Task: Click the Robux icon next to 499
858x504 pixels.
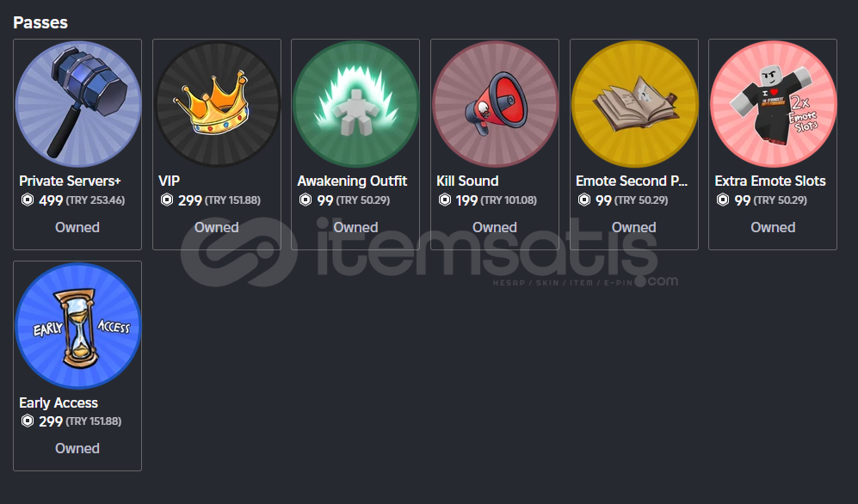Action: point(28,200)
